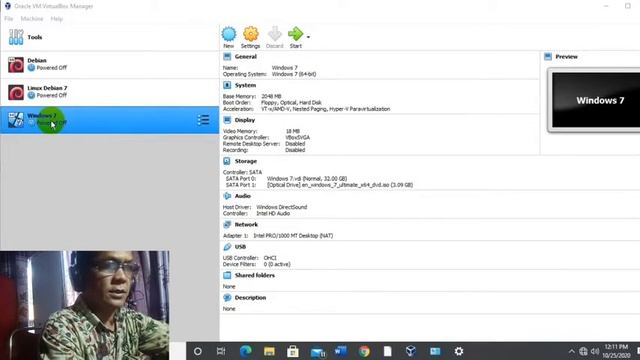The width and height of the screenshot is (640, 360).
Task: Open the General section heading link
Action: coord(246,57)
